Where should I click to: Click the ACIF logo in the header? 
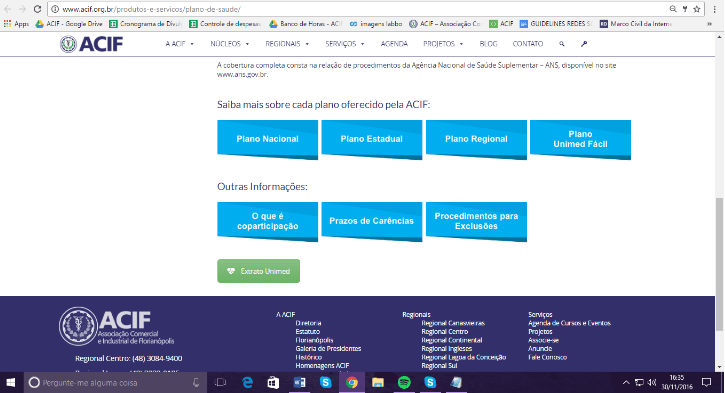(92, 44)
